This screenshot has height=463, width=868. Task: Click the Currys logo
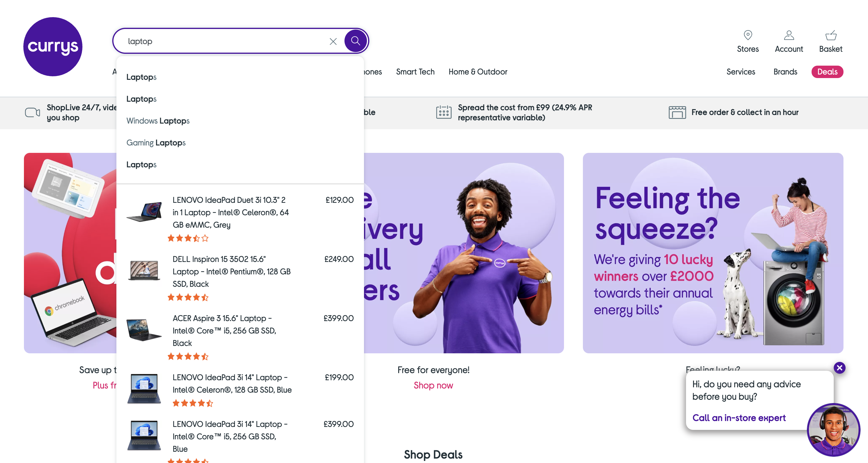pos(53,46)
